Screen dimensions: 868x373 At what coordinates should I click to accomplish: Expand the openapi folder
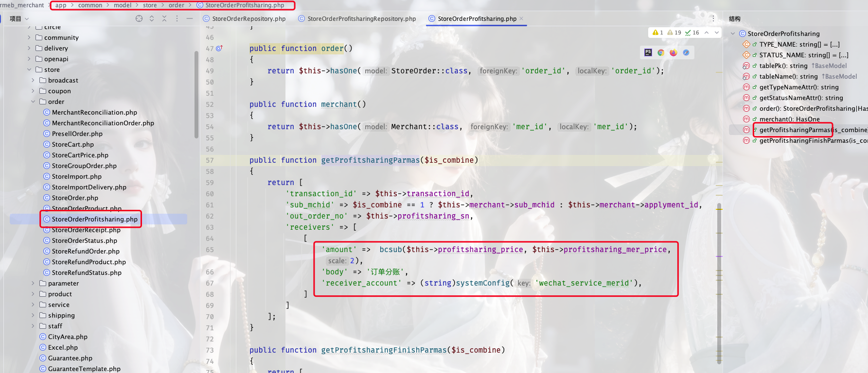coord(29,59)
